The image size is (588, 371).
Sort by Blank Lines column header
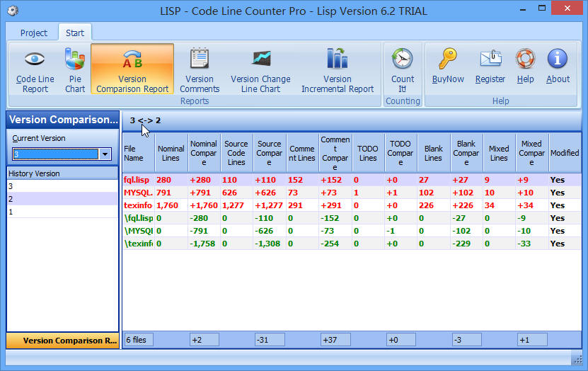point(434,153)
